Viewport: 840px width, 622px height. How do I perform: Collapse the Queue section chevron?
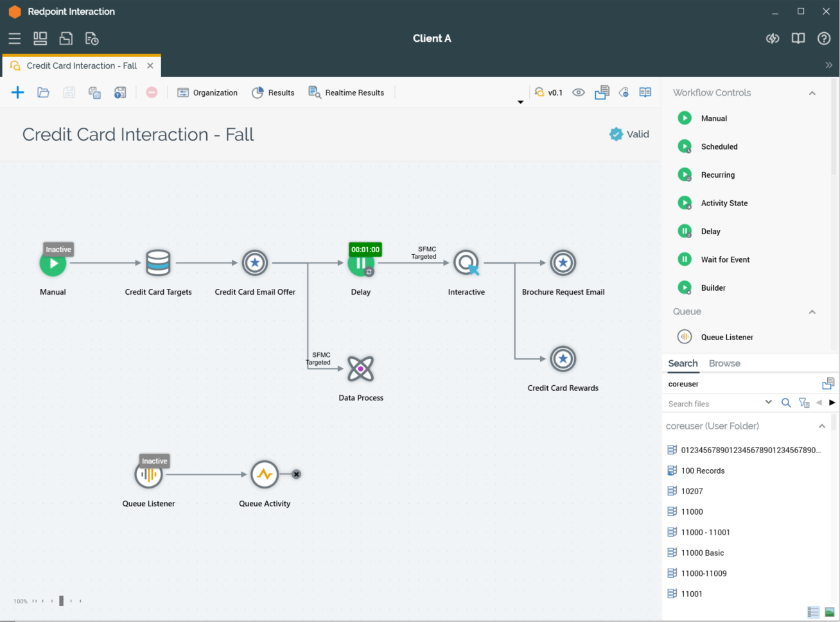812,312
